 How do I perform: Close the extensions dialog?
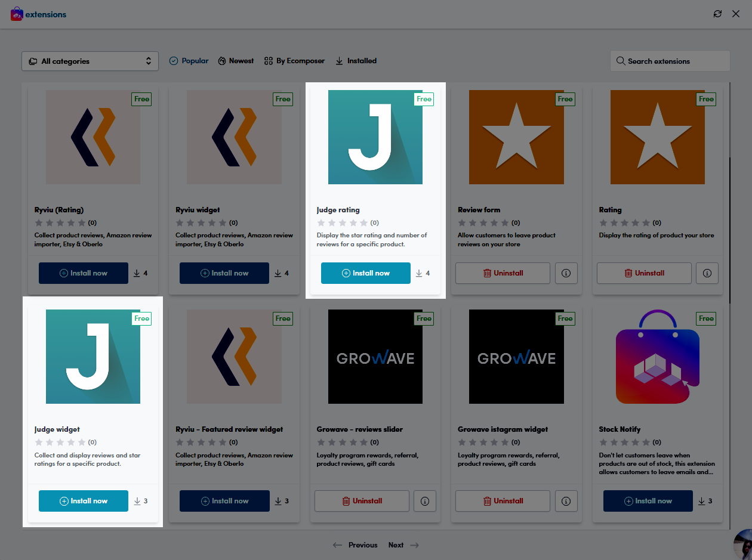(x=736, y=14)
